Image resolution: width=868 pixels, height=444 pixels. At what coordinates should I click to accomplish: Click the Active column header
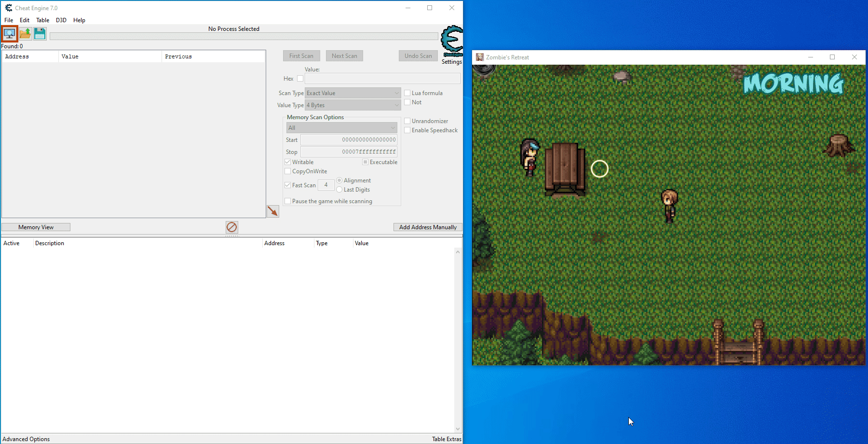pyautogui.click(x=17, y=243)
